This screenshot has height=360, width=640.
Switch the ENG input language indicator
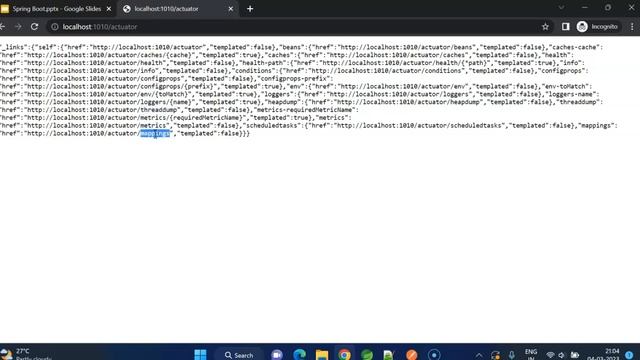click(x=531, y=354)
